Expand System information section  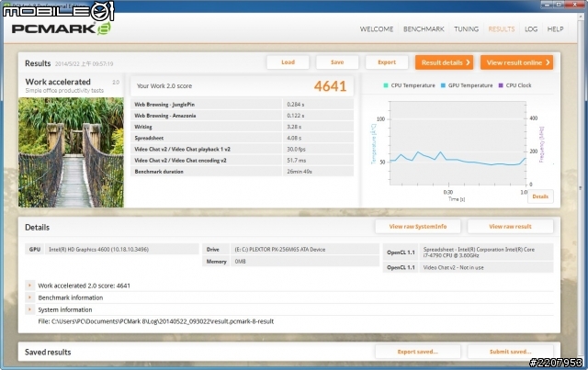click(x=29, y=309)
